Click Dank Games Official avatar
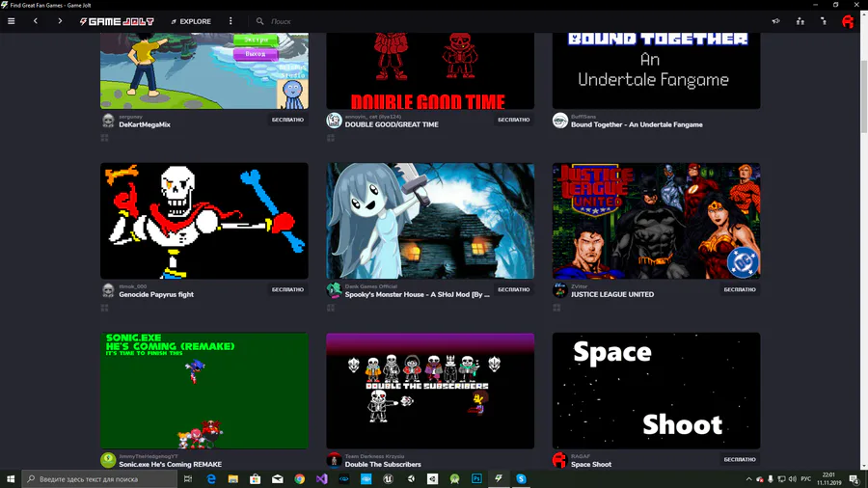 (334, 290)
